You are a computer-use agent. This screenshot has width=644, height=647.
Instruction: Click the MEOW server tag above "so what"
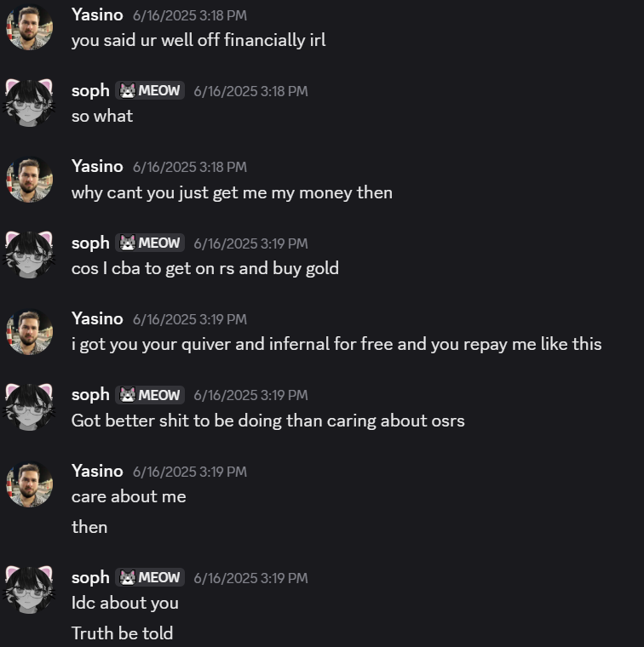(150, 90)
